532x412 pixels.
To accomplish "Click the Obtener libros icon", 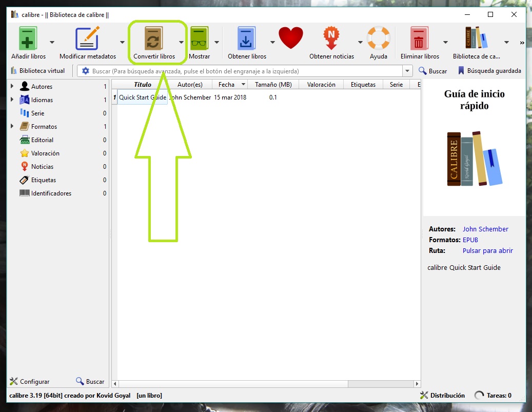I will (x=247, y=39).
